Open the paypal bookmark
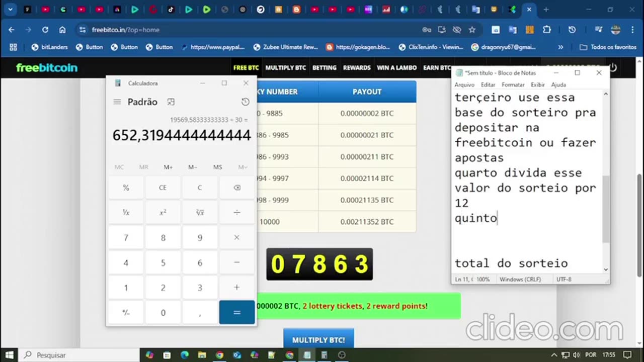 point(213,47)
